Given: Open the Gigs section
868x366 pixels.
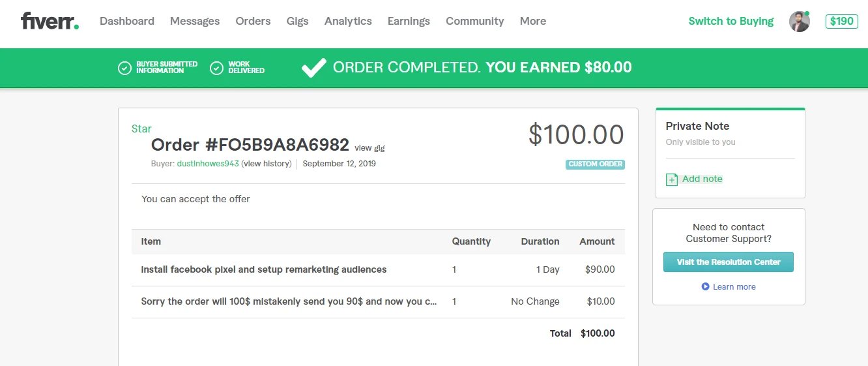Looking at the screenshot, I should pyautogui.click(x=297, y=21).
